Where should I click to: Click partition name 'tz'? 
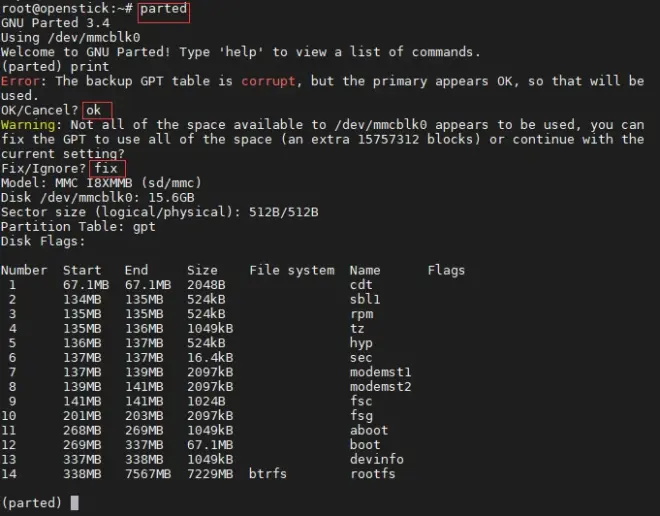[357, 328]
